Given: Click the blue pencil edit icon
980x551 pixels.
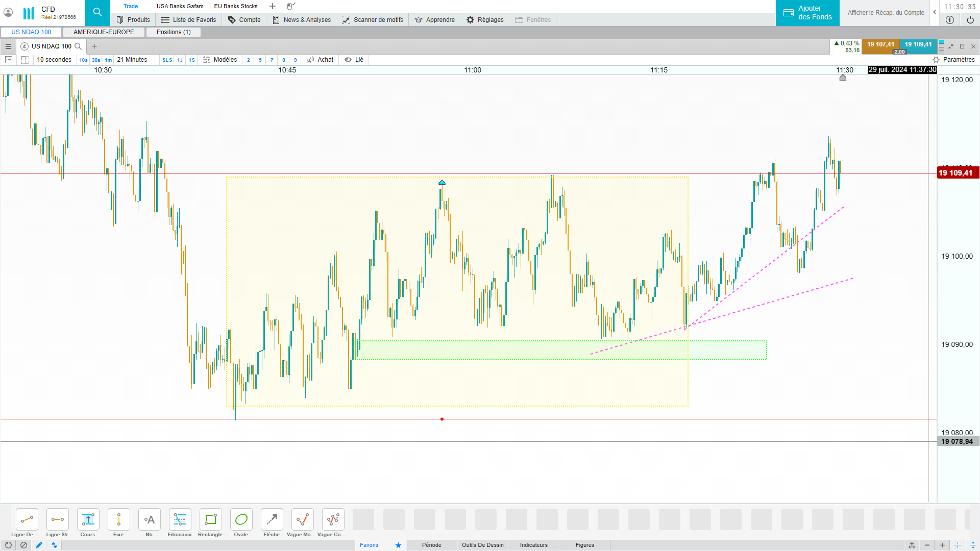Looking at the screenshot, I should tap(39, 545).
